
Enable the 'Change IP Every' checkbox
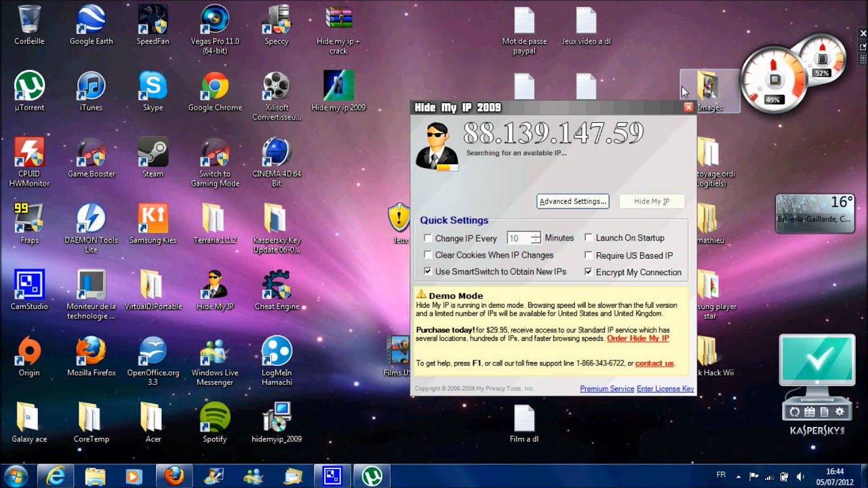tap(428, 238)
